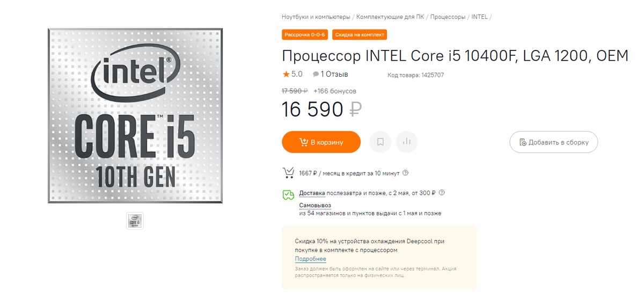
Task: Select the small Core i5 thumbnail image
Action: [x=135, y=221]
